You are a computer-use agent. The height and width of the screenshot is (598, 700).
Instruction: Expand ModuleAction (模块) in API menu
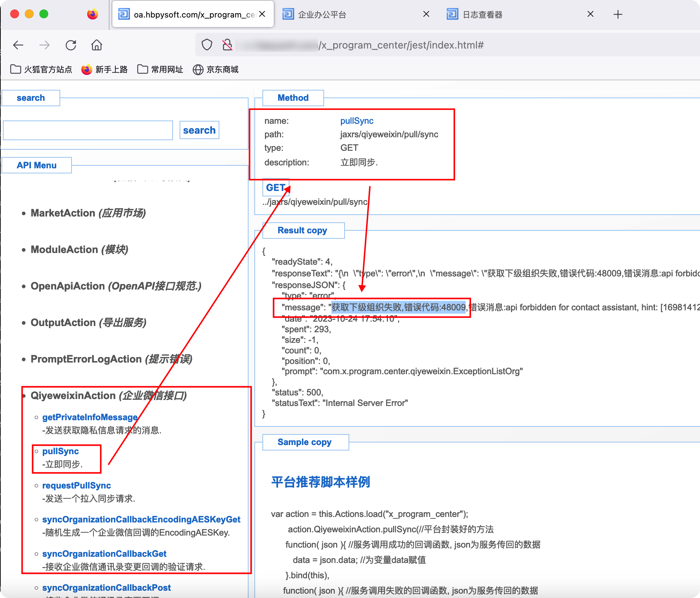coord(80,250)
